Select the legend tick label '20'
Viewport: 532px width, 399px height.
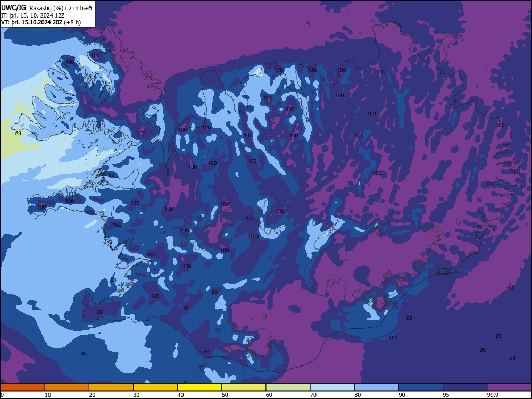click(92, 395)
